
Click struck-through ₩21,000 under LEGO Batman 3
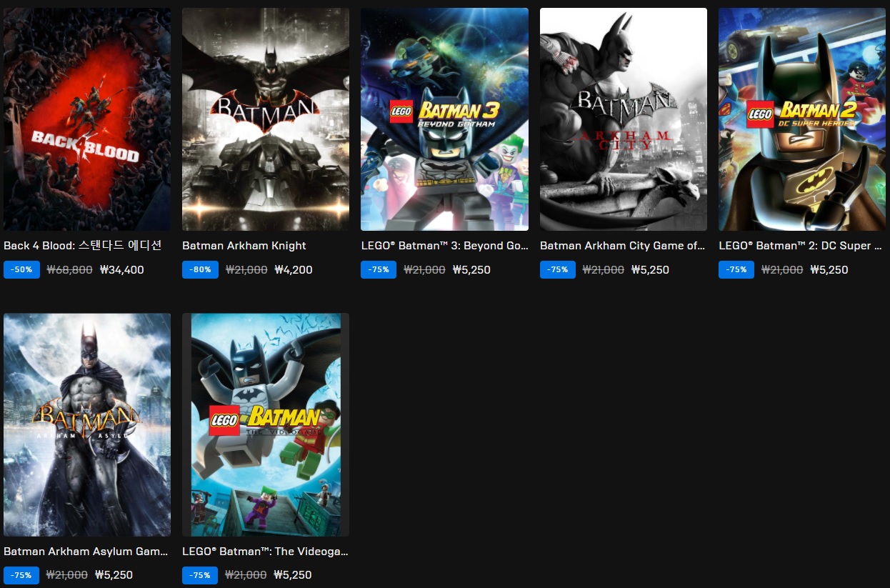pyautogui.click(x=424, y=270)
